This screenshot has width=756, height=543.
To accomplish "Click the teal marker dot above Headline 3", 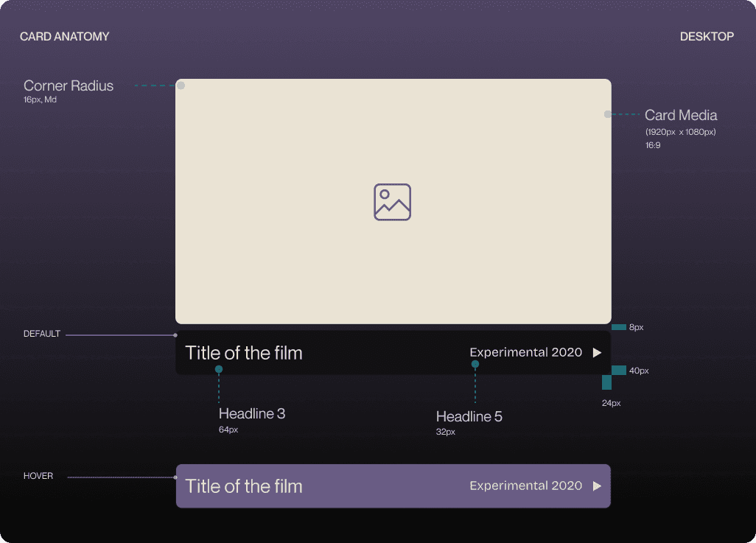I will (x=219, y=369).
